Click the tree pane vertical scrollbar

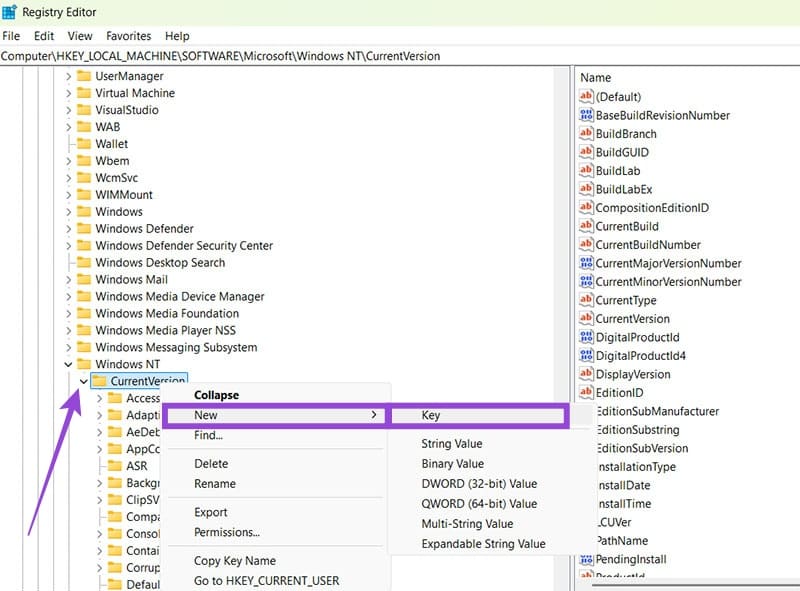[562, 329]
